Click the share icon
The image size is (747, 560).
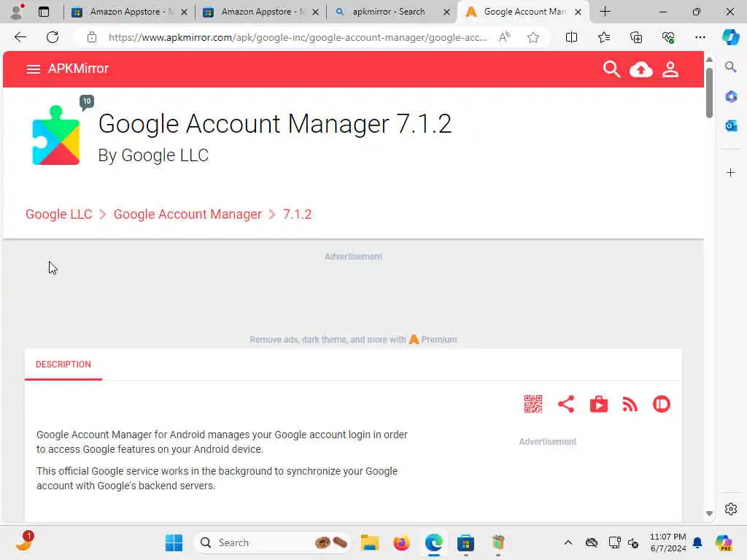[x=566, y=404]
